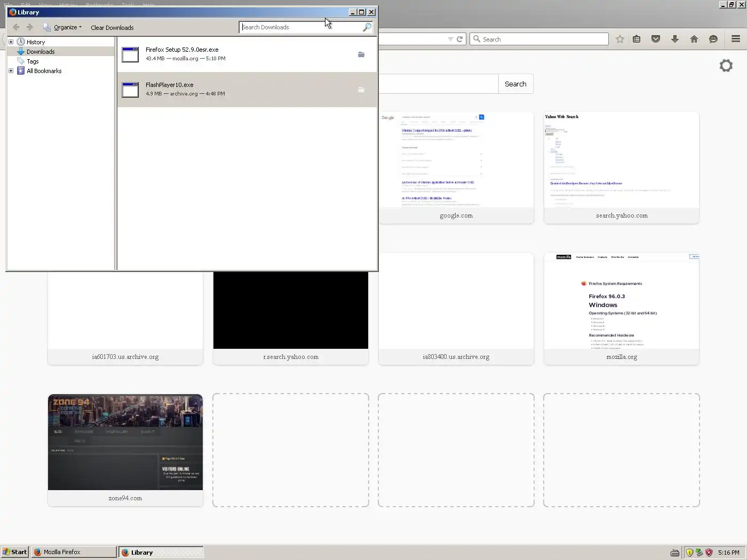The height and width of the screenshot is (560, 747).
Task: Select FlashPlayer10.exe download entry
Action: tap(247, 90)
